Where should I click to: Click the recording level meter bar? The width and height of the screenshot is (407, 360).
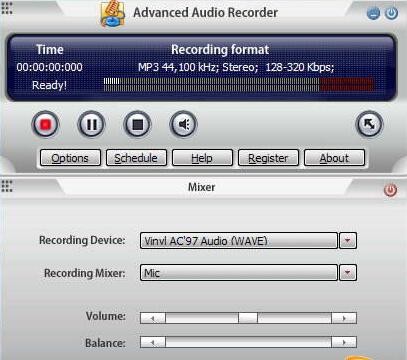[x=238, y=85]
